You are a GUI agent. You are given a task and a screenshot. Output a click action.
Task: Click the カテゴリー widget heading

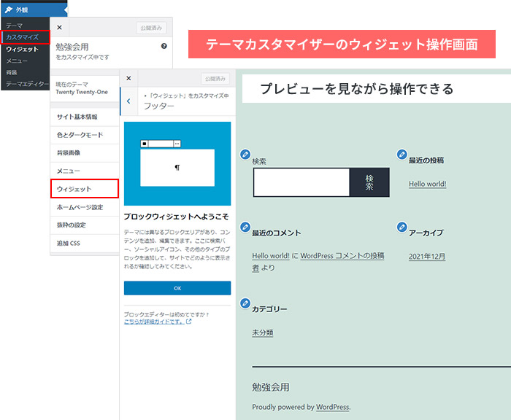click(x=269, y=309)
